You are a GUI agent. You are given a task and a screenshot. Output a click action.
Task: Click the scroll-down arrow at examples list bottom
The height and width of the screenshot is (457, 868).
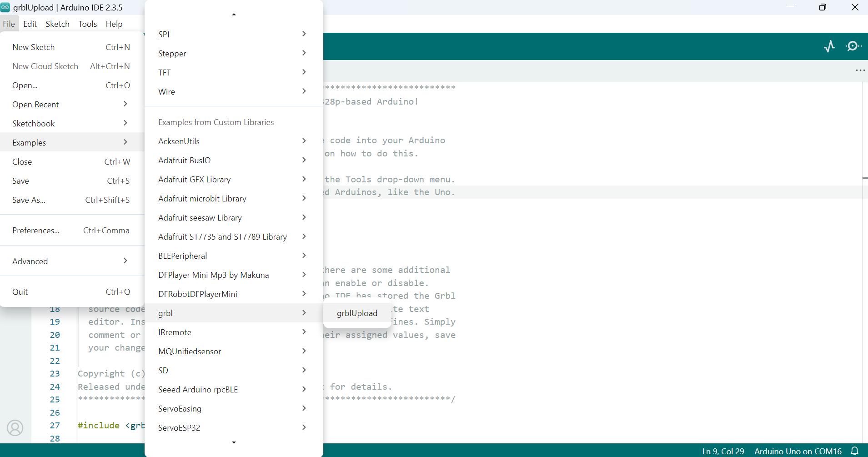tap(234, 442)
